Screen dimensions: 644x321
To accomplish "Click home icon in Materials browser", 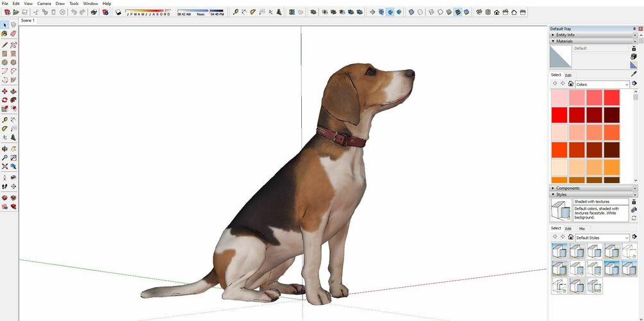I will 570,84.
